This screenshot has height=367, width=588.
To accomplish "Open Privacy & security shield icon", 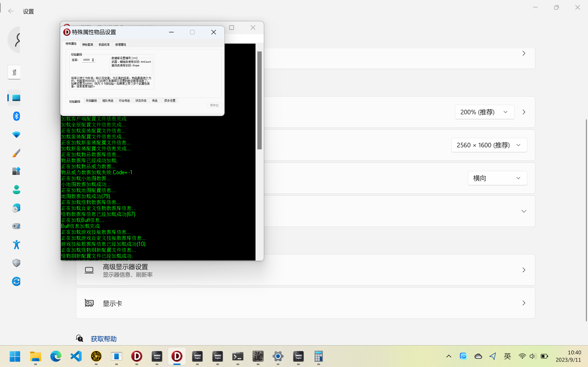I will coord(16,263).
